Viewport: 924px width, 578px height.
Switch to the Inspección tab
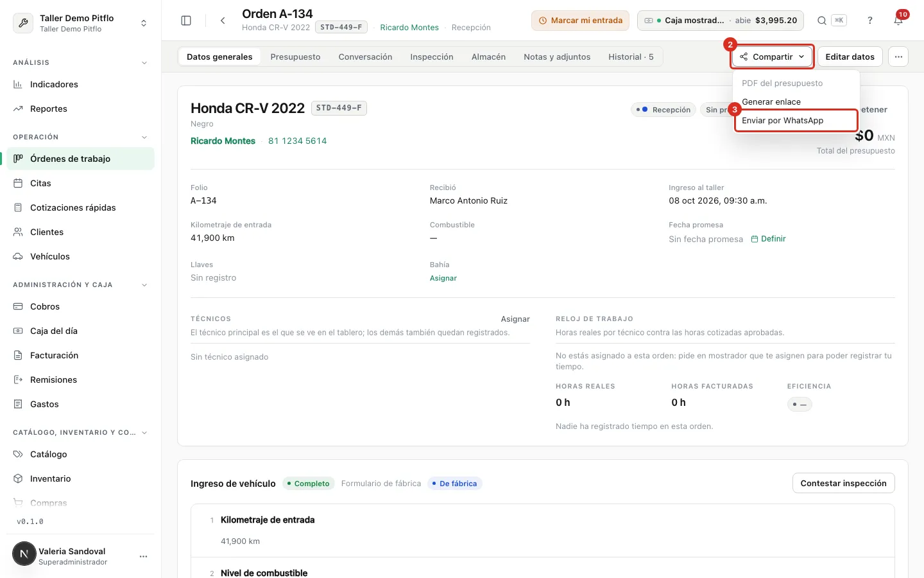coord(432,57)
